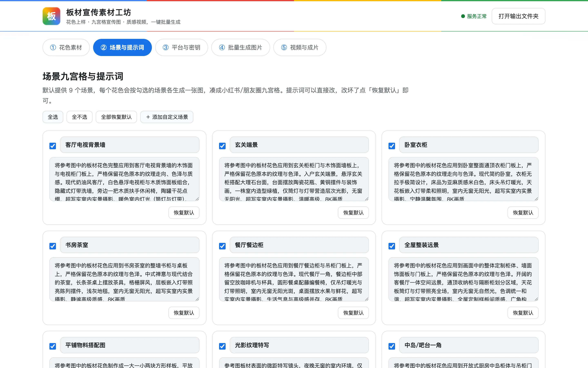Viewport: 588px width, 368px height.
Task: Click the 全选 button
Action: pyautogui.click(x=53, y=117)
